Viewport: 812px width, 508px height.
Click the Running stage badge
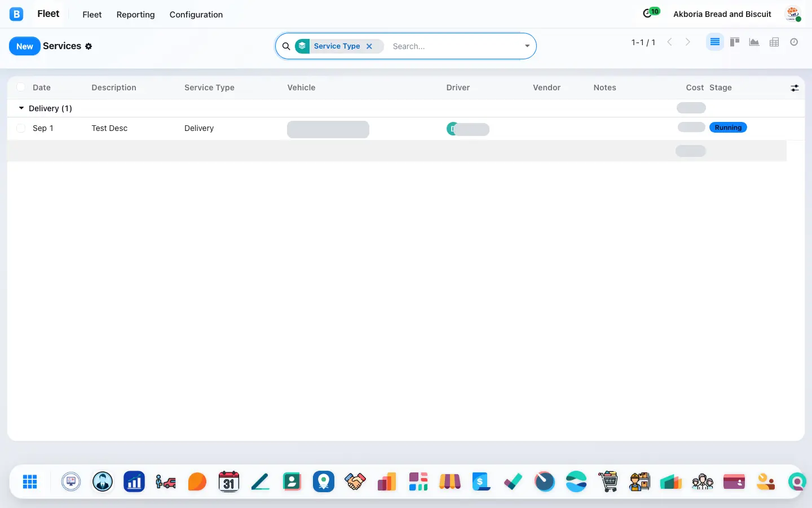(728, 128)
